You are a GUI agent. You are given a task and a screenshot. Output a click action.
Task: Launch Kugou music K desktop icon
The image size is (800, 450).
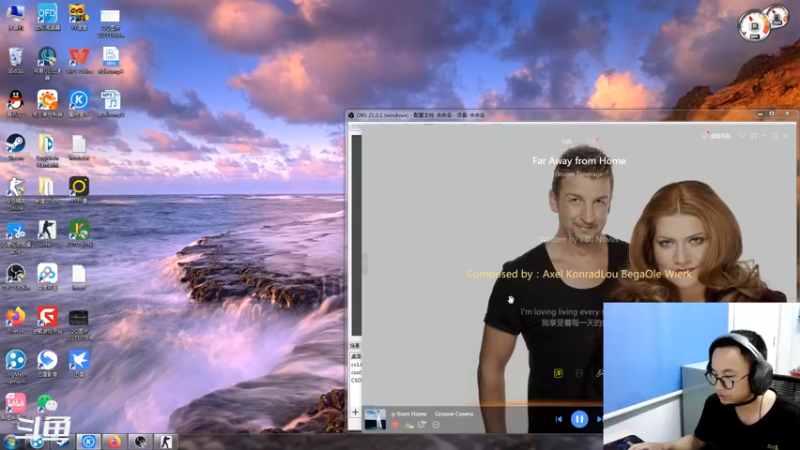(x=79, y=103)
